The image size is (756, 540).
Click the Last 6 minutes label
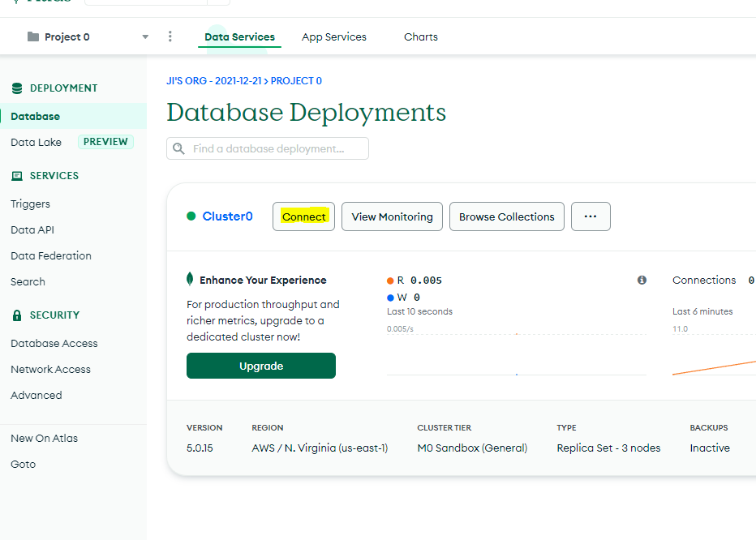pos(702,311)
